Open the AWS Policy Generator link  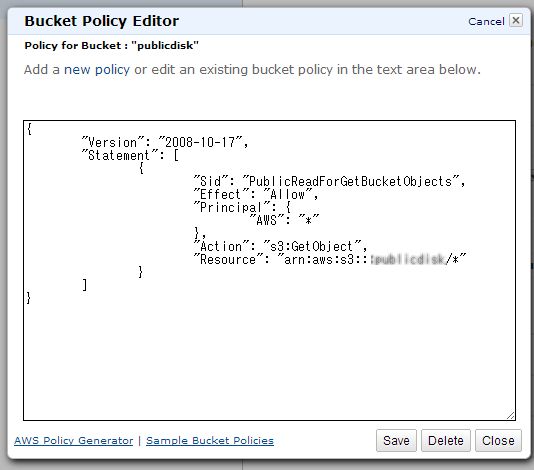pos(74,440)
